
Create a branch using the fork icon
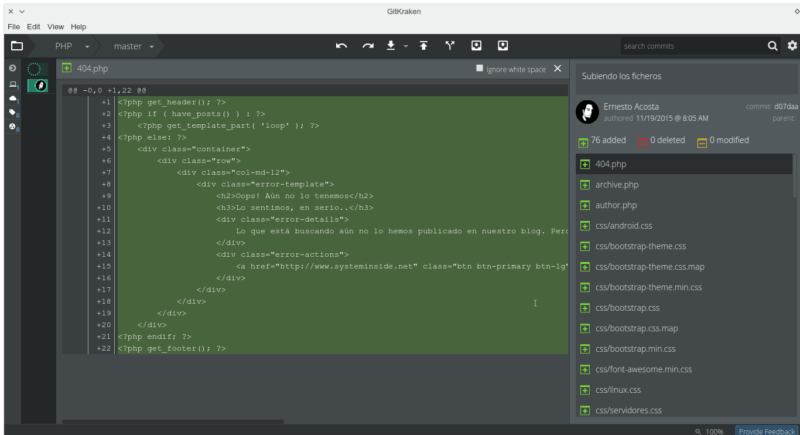pyautogui.click(x=449, y=46)
